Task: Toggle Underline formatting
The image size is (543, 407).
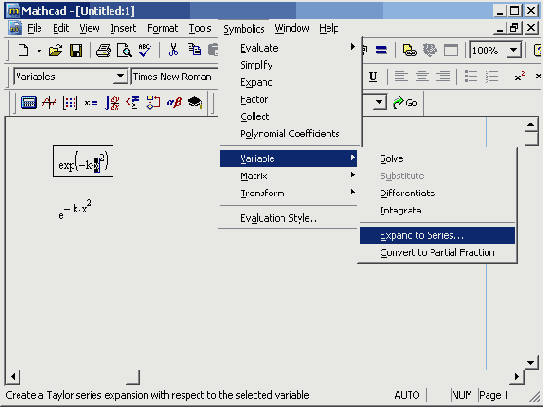Action: point(373,76)
